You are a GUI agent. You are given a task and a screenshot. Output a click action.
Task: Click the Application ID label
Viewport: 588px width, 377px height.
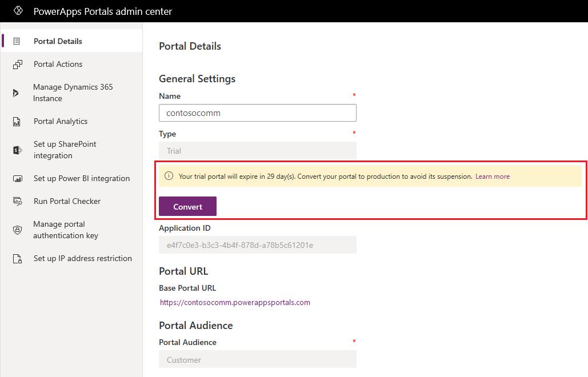click(x=185, y=228)
